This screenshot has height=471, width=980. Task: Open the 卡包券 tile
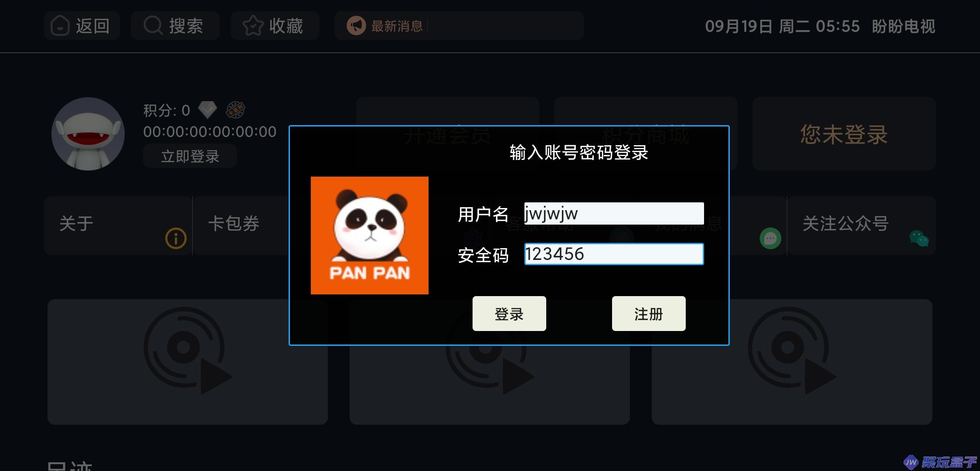[241, 225]
